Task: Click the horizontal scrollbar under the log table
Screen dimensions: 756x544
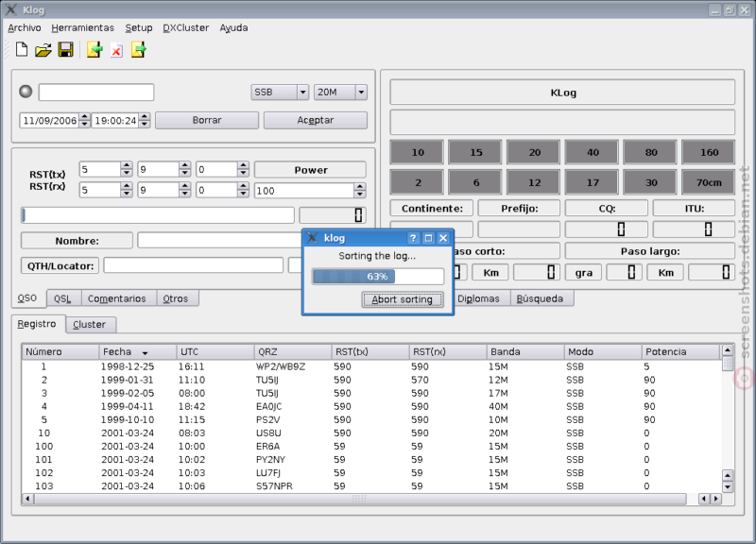Action: [x=359, y=499]
